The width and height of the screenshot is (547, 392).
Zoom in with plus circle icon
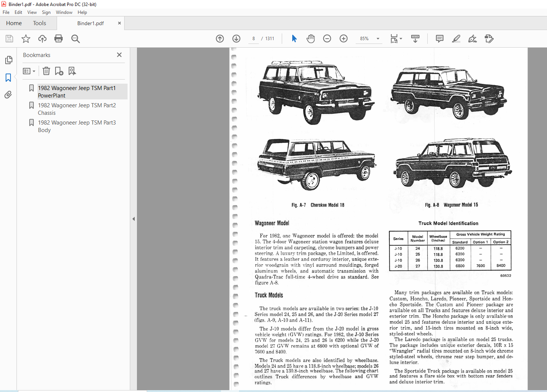point(344,39)
